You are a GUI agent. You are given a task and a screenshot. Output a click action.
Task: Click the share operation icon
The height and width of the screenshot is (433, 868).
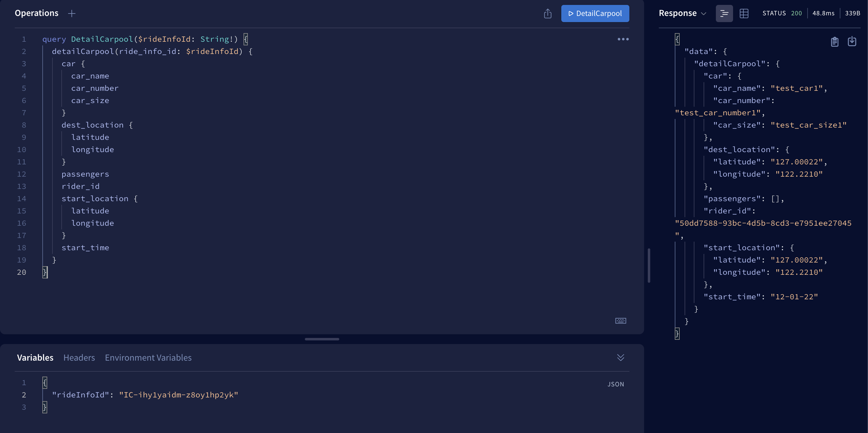[547, 13]
